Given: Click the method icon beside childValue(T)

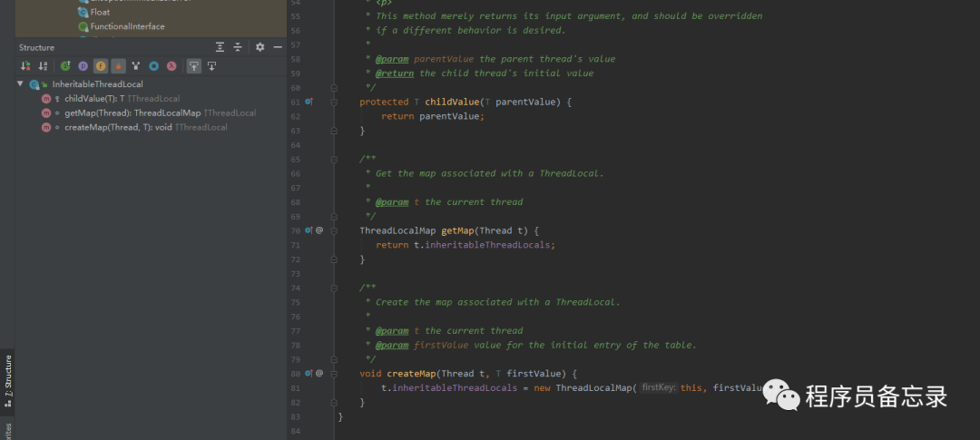Looking at the screenshot, I should click(46, 98).
